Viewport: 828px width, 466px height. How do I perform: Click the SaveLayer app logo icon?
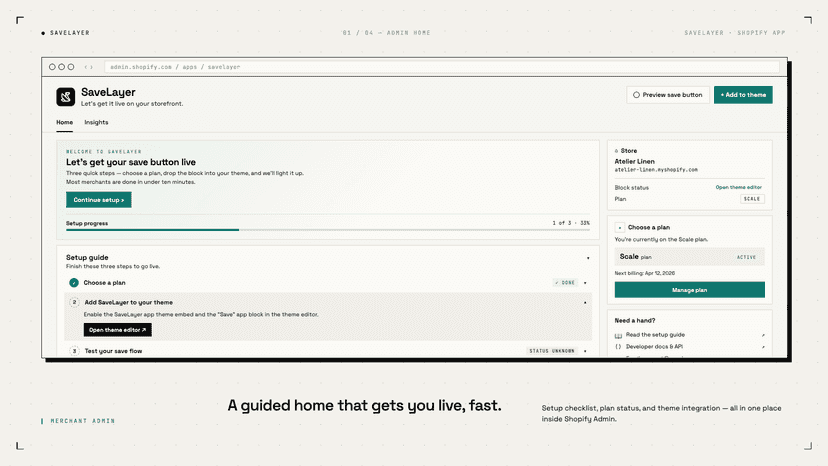65,97
